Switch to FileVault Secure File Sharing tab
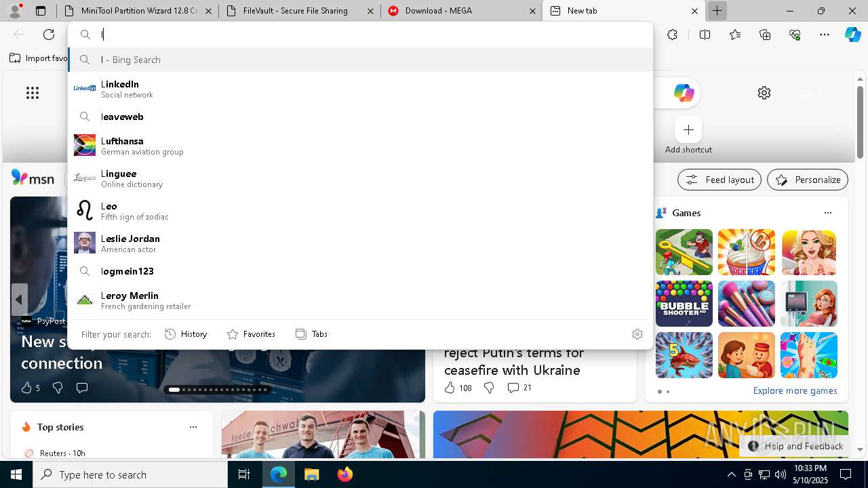Image resolution: width=868 pixels, height=488 pixels. point(300,11)
